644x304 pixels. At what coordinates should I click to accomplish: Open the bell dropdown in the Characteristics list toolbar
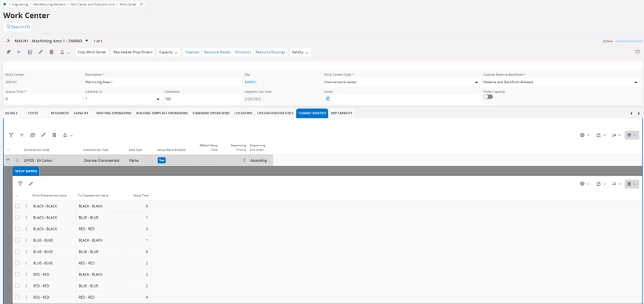(x=67, y=135)
